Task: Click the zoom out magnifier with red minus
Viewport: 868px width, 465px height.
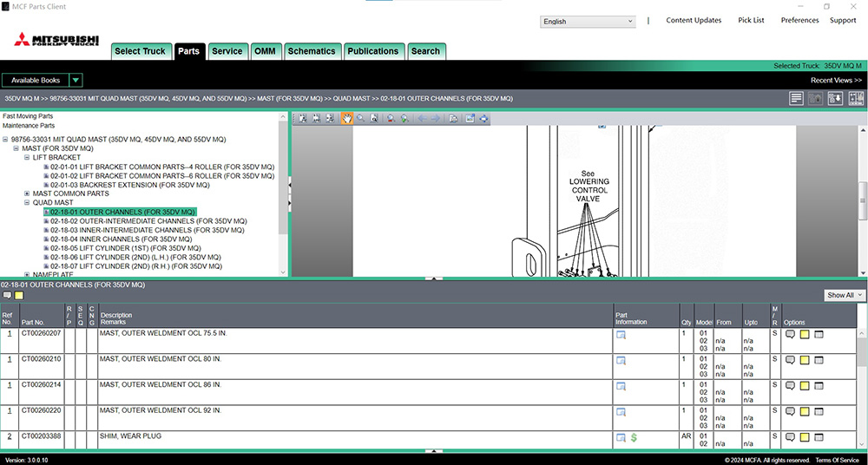Action: pos(391,119)
